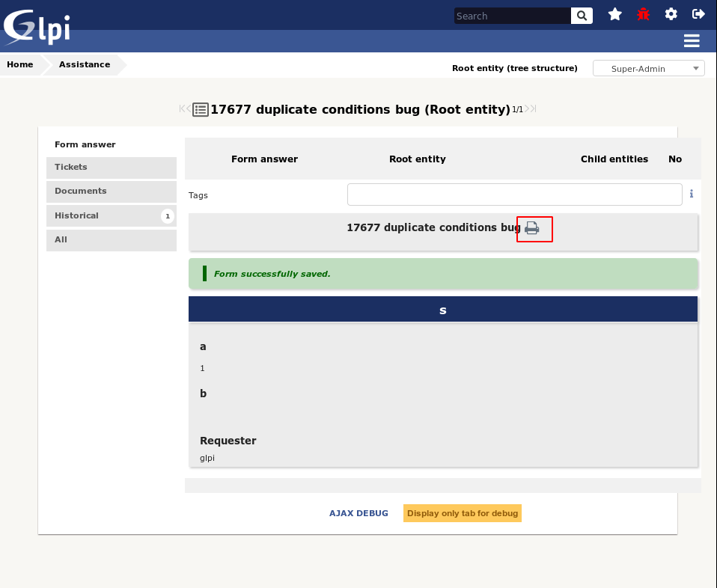The width and height of the screenshot is (717, 588).
Task: Open the Root entity tree structure selector
Action: [515, 68]
